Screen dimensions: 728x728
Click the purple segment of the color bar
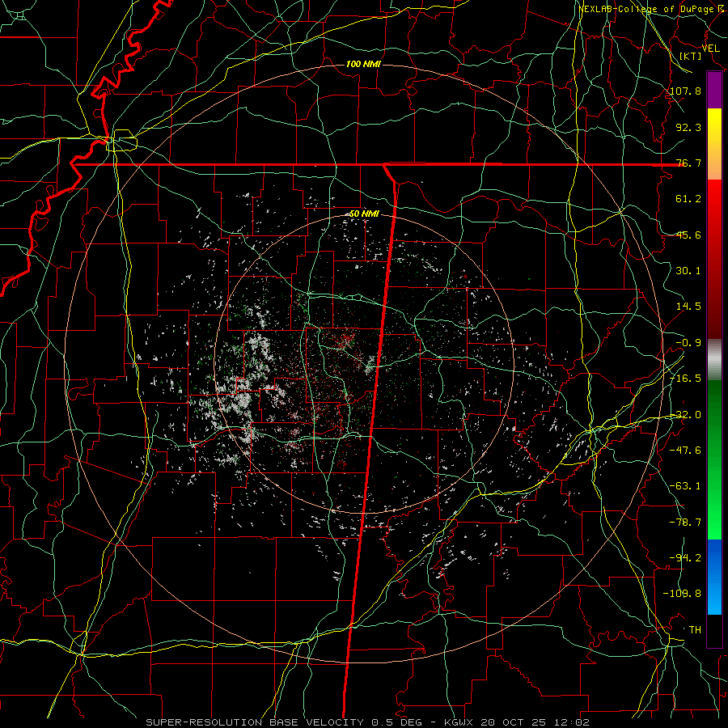click(x=714, y=91)
